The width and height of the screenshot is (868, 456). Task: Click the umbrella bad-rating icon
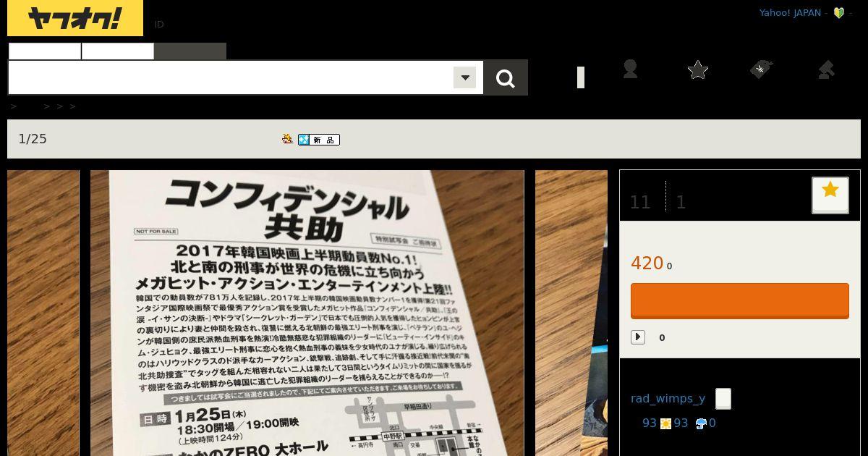click(x=701, y=424)
